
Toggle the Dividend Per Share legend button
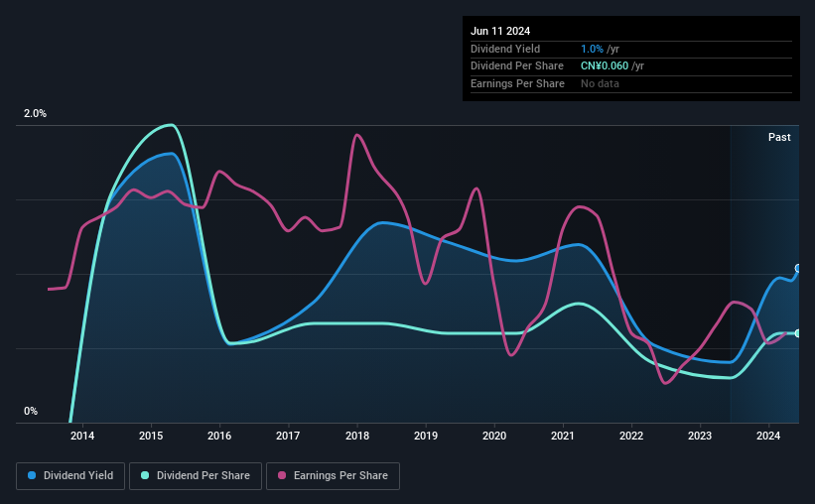(196, 476)
